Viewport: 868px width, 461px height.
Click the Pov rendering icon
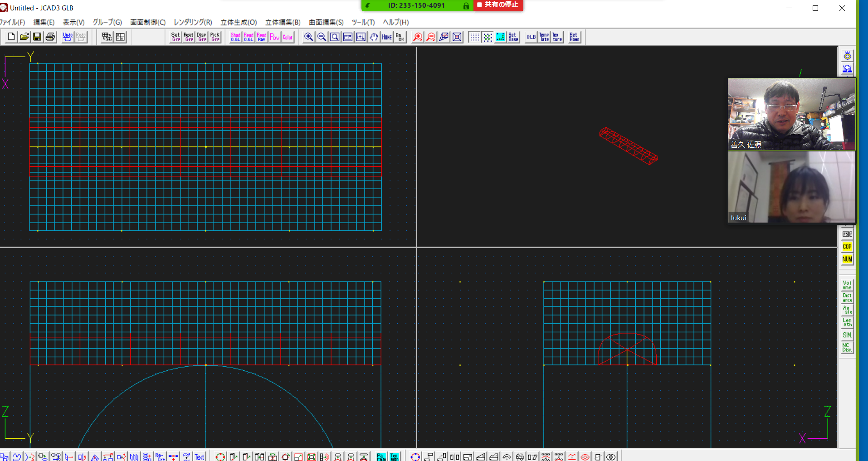[x=275, y=37]
